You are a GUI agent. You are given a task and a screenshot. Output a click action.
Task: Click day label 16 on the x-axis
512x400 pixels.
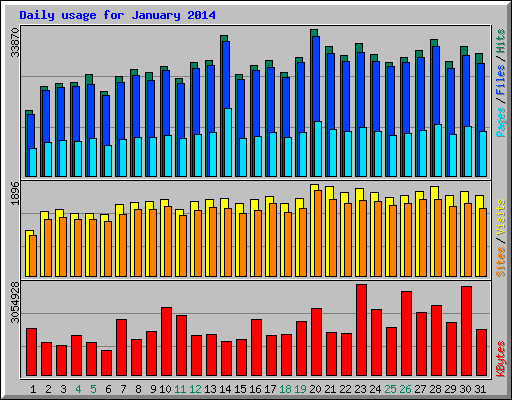point(255,389)
